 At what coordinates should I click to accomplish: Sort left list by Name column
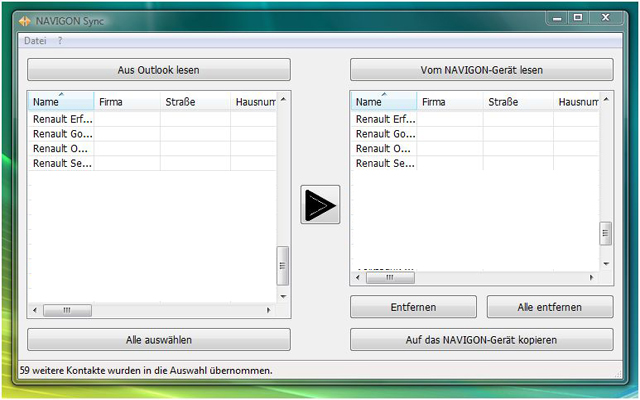point(60,102)
